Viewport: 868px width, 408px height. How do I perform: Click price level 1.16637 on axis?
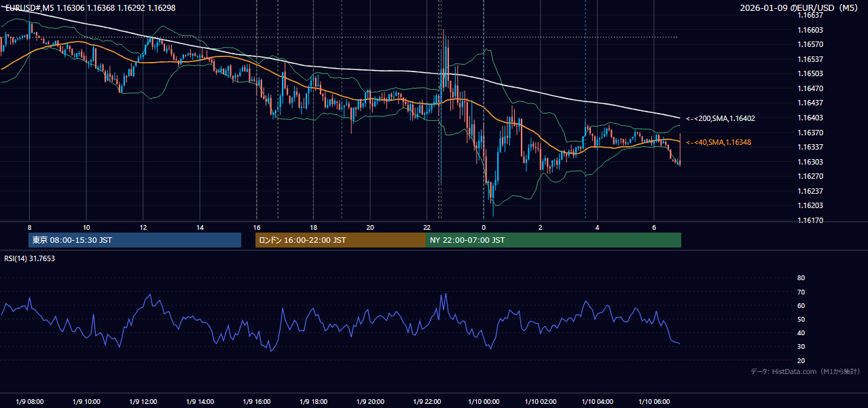pyautogui.click(x=810, y=15)
